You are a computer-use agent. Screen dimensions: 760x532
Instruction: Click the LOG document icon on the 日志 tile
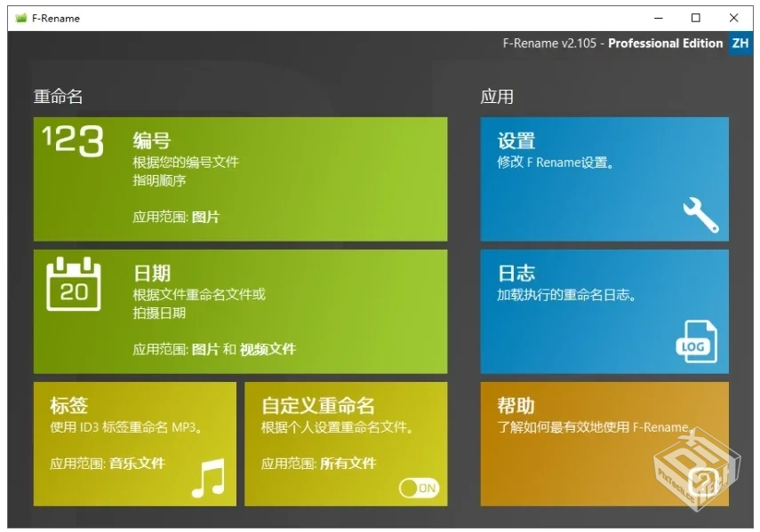pyautogui.click(x=697, y=341)
